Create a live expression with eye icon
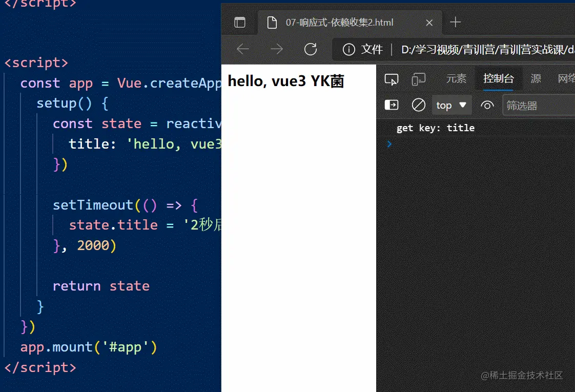Screen dimensions: 575x392 487,106
